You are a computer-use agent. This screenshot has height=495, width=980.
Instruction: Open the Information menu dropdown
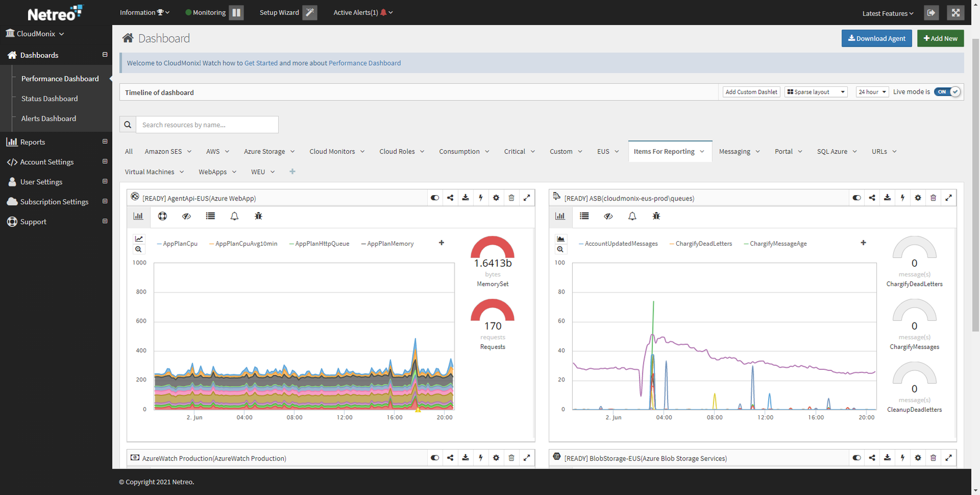[144, 12]
